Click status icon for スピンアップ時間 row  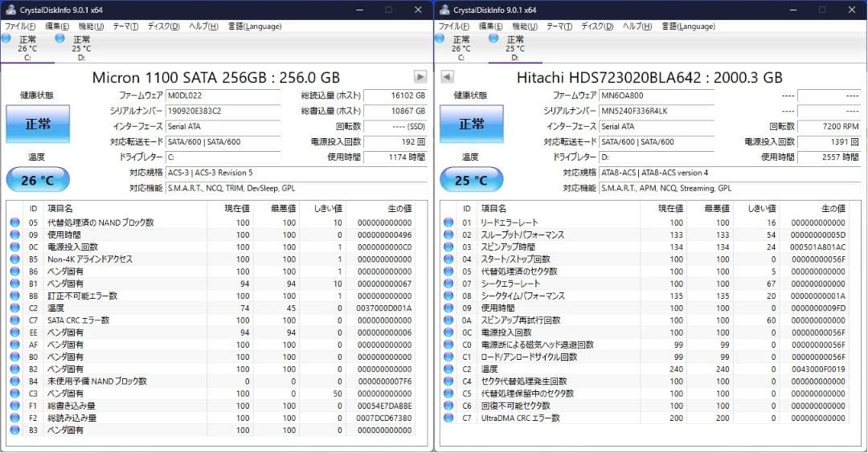[x=448, y=247]
